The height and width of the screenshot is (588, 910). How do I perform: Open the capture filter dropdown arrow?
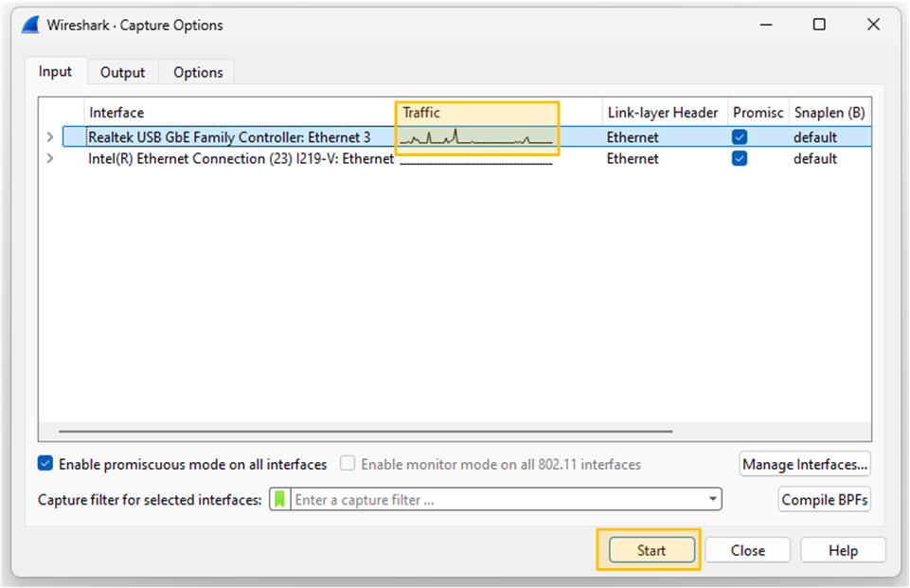click(x=712, y=499)
